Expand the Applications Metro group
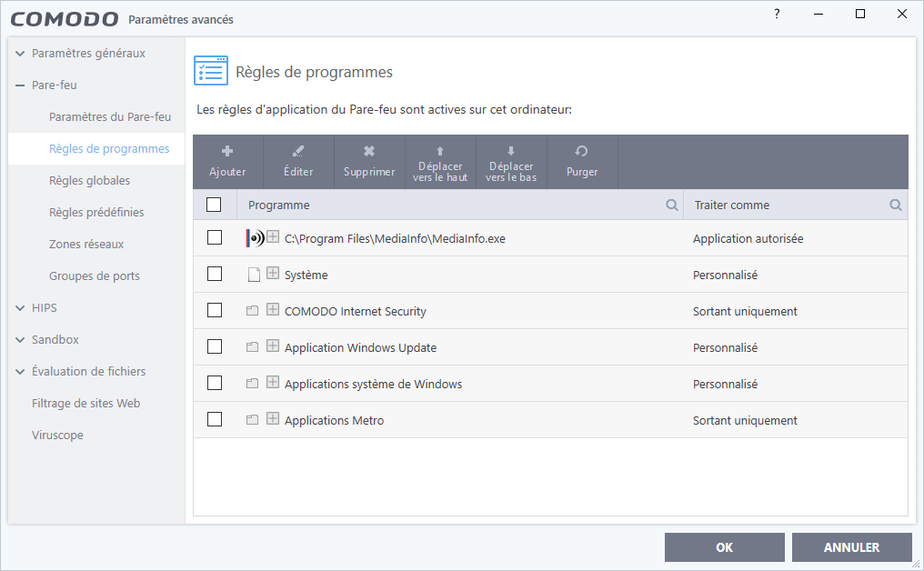Screen dimensions: 924x571 pyautogui.click(x=272, y=419)
